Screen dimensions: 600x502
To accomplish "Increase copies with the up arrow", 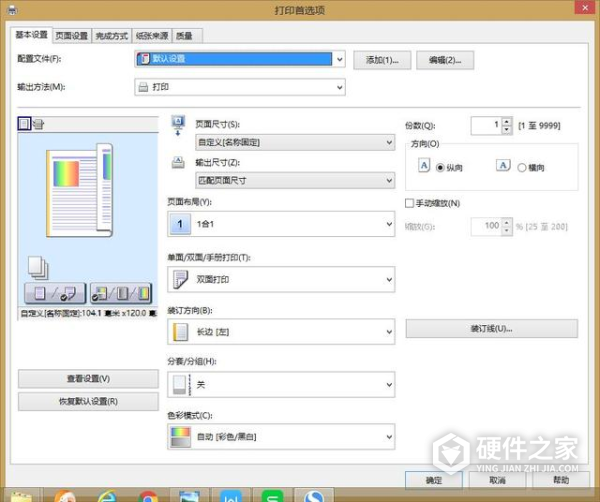I will 507,122.
